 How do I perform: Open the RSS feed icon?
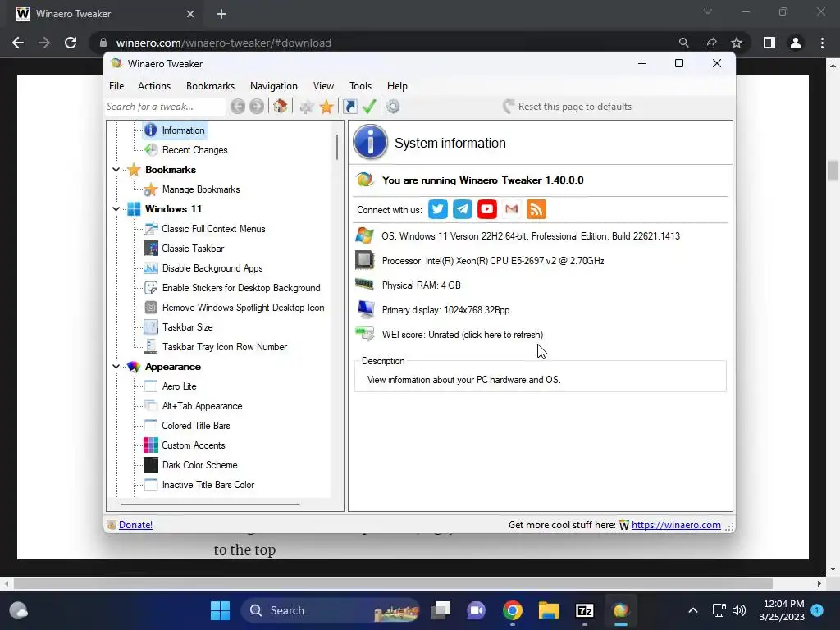536,209
